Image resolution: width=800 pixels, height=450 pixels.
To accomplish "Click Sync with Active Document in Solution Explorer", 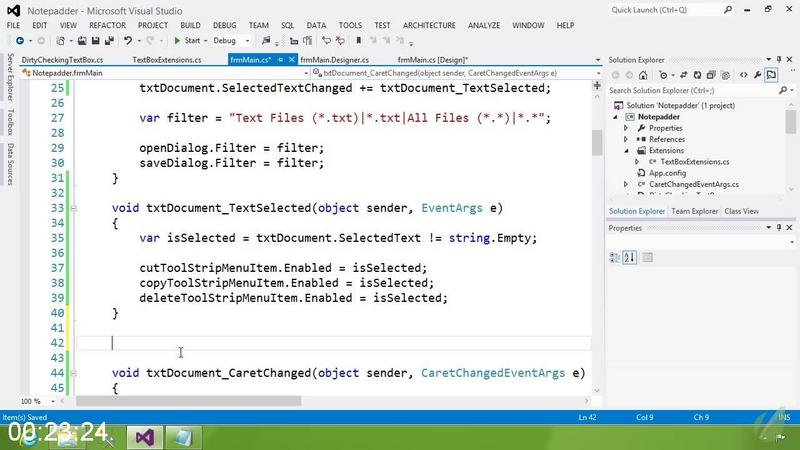I will [x=684, y=75].
